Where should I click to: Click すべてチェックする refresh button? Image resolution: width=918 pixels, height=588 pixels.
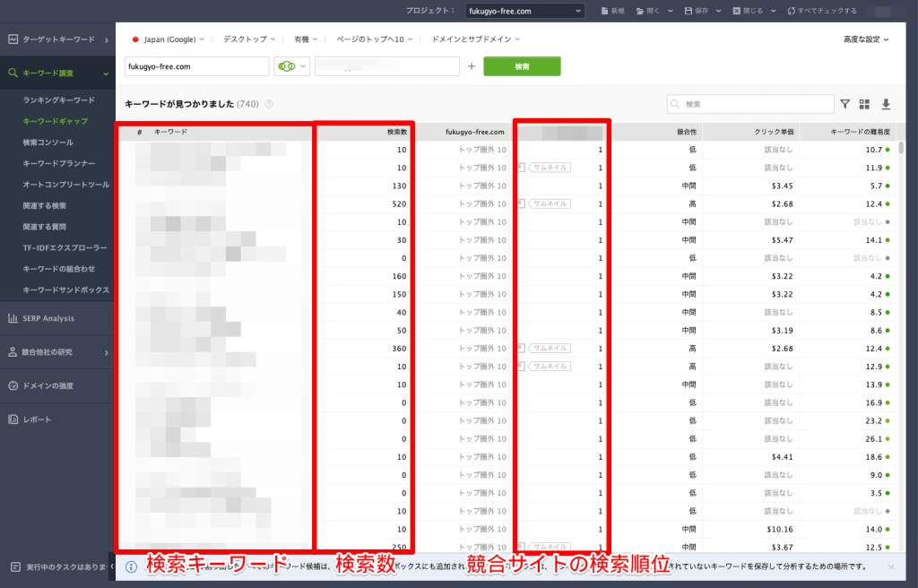point(822,11)
